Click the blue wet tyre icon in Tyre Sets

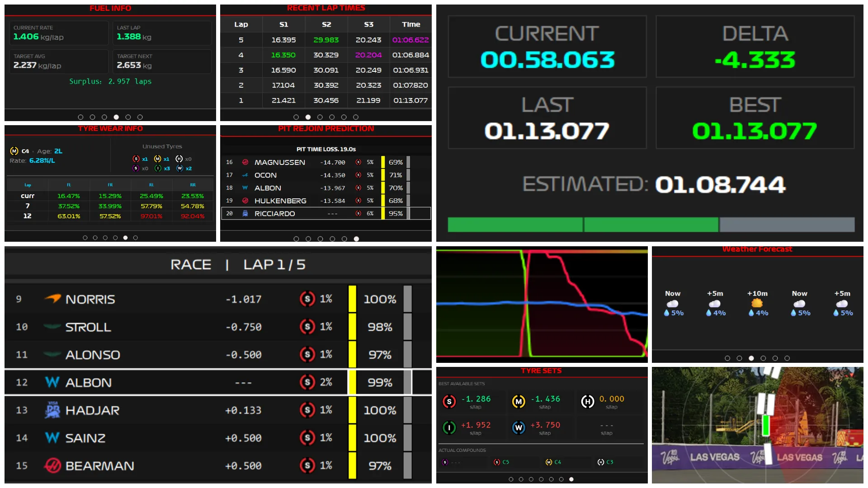tap(519, 427)
